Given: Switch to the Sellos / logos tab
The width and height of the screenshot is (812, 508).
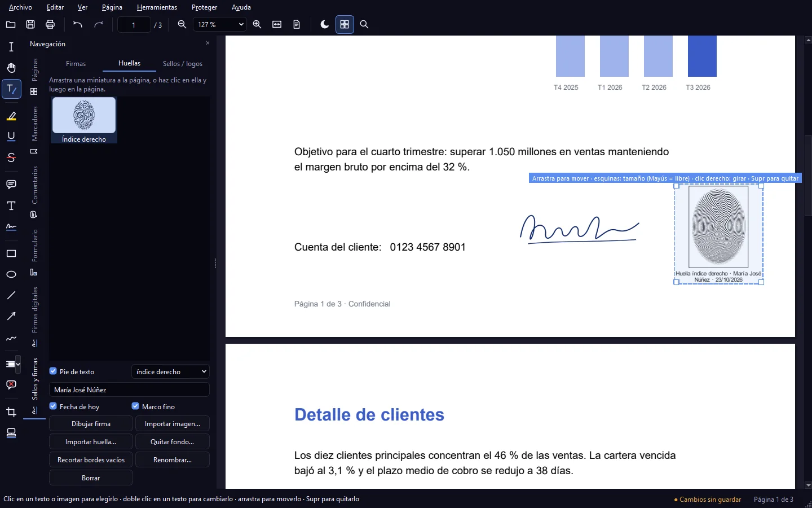Looking at the screenshot, I should pos(183,64).
